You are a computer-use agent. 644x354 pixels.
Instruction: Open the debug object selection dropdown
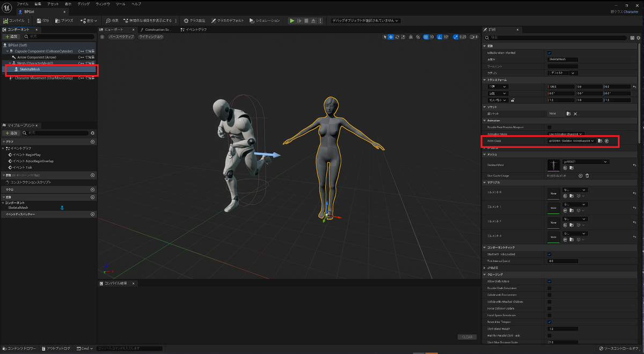[365, 20]
